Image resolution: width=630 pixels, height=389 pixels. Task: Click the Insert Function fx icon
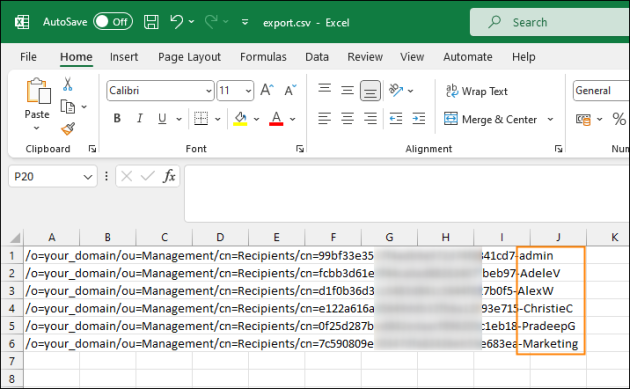(169, 176)
